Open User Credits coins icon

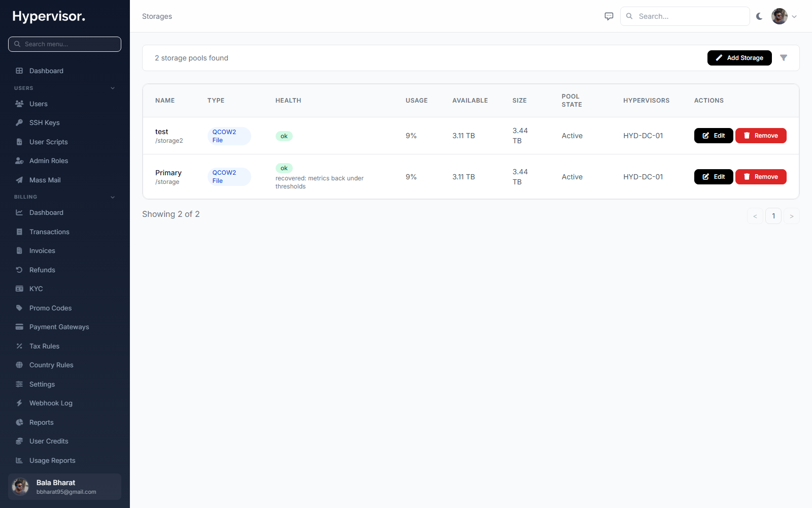19,441
